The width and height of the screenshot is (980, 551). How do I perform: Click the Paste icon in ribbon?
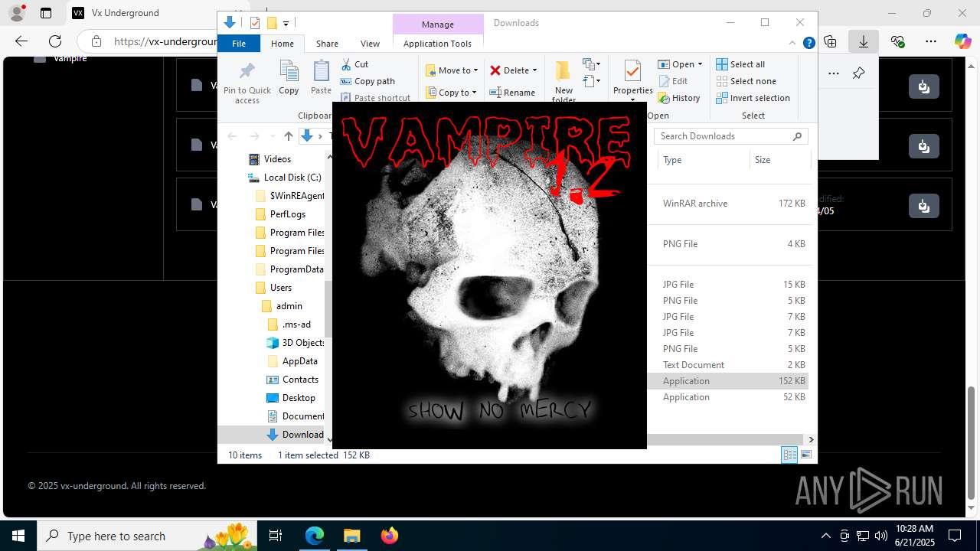pyautogui.click(x=321, y=78)
